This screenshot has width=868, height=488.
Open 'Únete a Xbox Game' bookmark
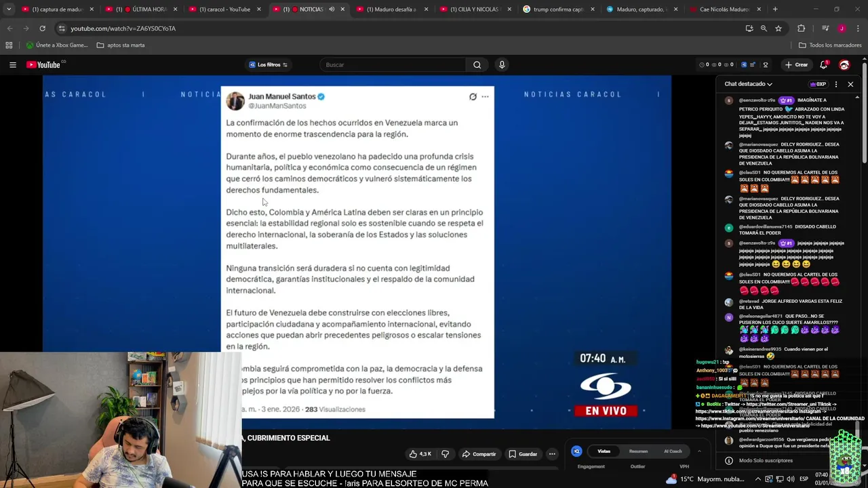click(x=57, y=45)
